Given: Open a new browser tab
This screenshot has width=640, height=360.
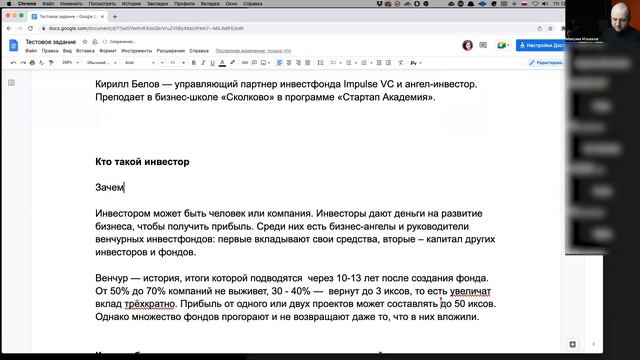Looking at the screenshot, I should (x=115, y=17).
